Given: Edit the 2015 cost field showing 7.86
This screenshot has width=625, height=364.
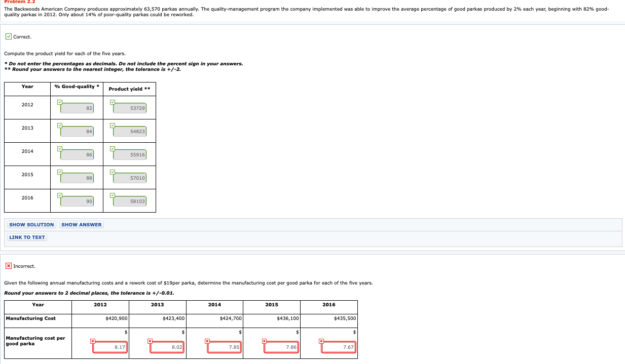Looking at the screenshot, I should [281, 347].
